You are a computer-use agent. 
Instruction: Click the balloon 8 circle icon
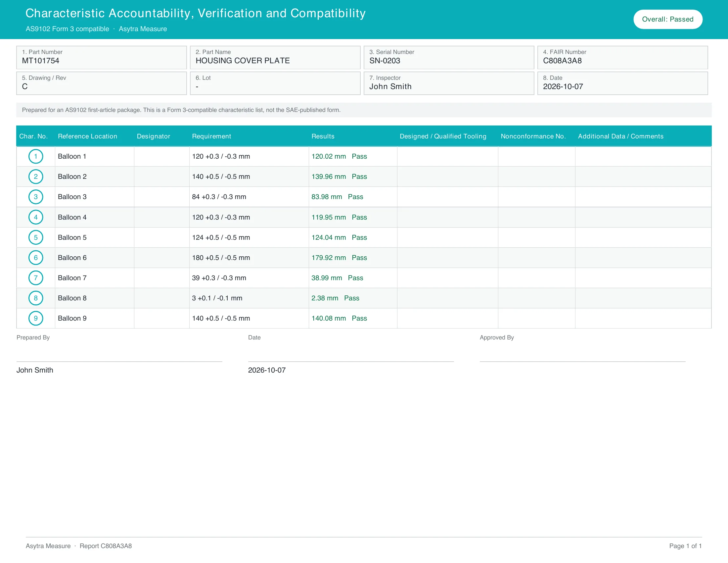(36, 298)
